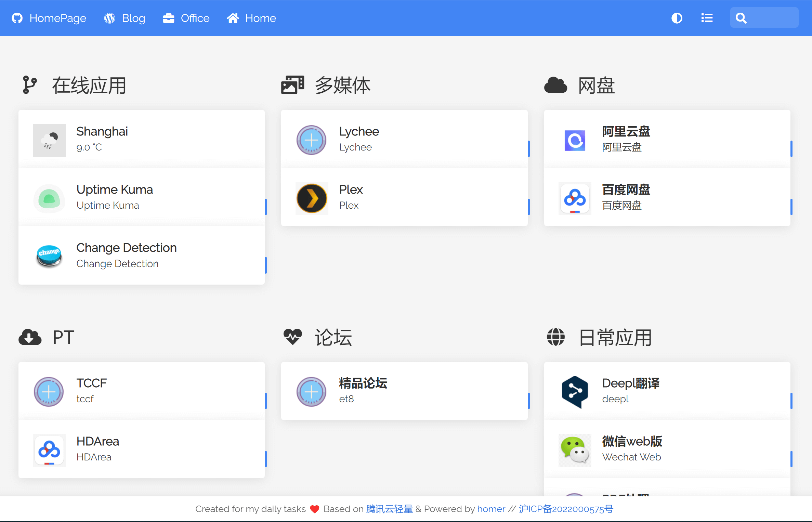Click the TCCF placeholder icon
The height and width of the screenshot is (522, 812).
point(49,392)
